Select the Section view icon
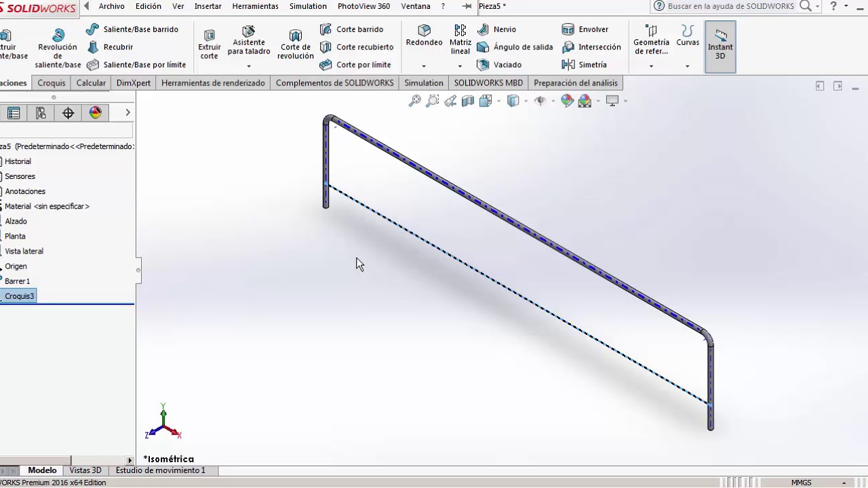The height and width of the screenshot is (488, 868). coord(468,101)
